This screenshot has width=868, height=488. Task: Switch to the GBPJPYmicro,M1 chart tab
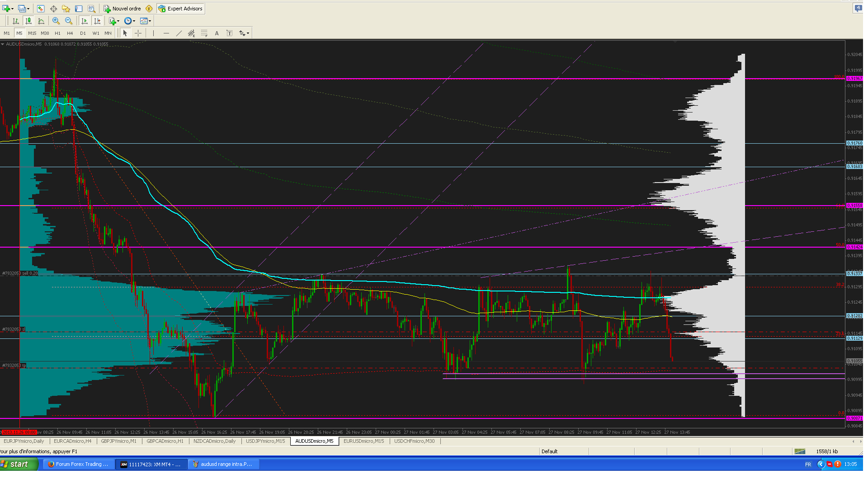pyautogui.click(x=118, y=441)
